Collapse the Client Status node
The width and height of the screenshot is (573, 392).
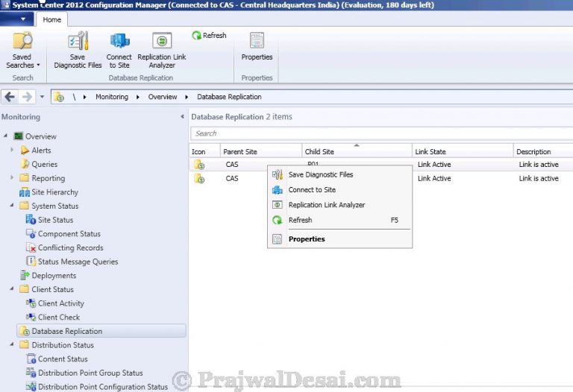pyautogui.click(x=12, y=288)
